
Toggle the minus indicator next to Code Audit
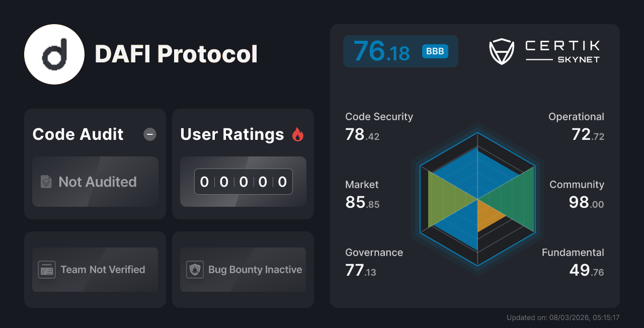(x=149, y=134)
